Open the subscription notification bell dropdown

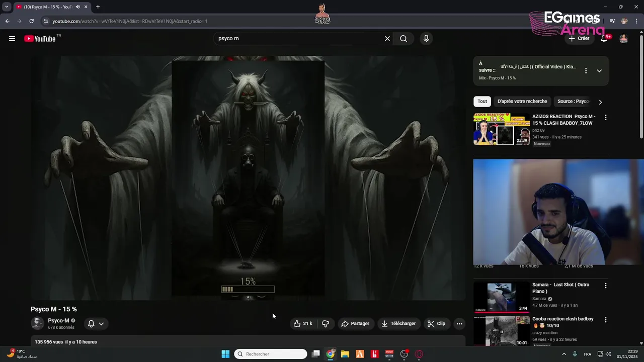tap(96, 324)
